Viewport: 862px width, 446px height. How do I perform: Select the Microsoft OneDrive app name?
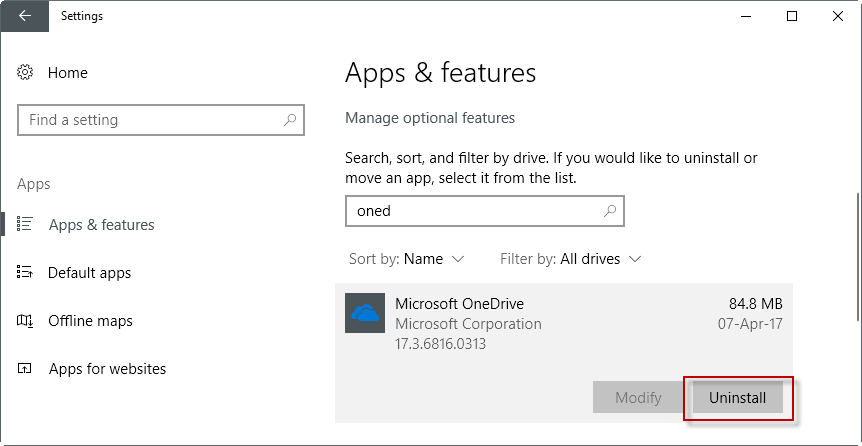coord(460,304)
